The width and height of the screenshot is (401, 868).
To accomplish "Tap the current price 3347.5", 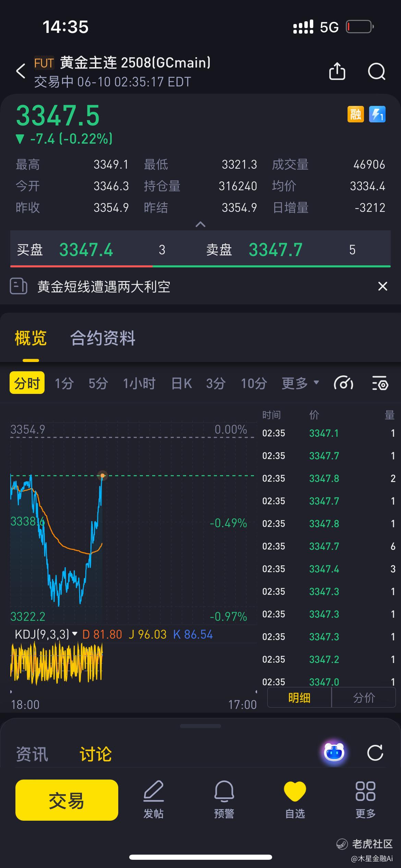I will click(x=58, y=116).
